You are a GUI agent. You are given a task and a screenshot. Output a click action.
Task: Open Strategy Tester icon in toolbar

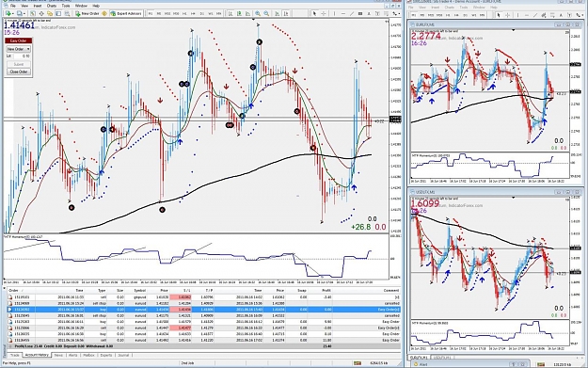pos(67,13)
